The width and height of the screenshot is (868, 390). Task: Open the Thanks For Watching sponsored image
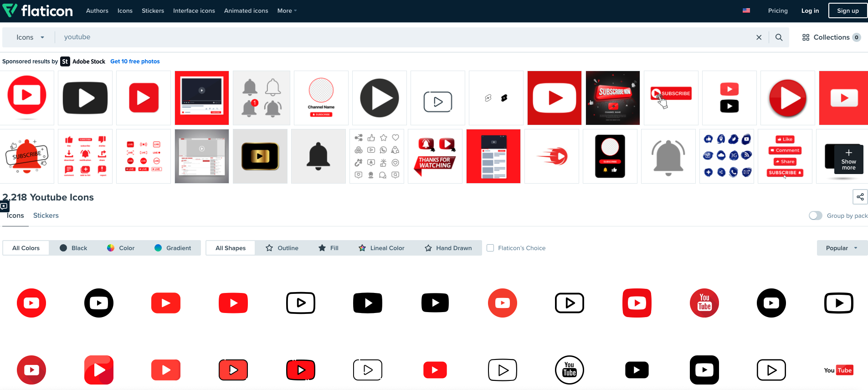[435, 156]
